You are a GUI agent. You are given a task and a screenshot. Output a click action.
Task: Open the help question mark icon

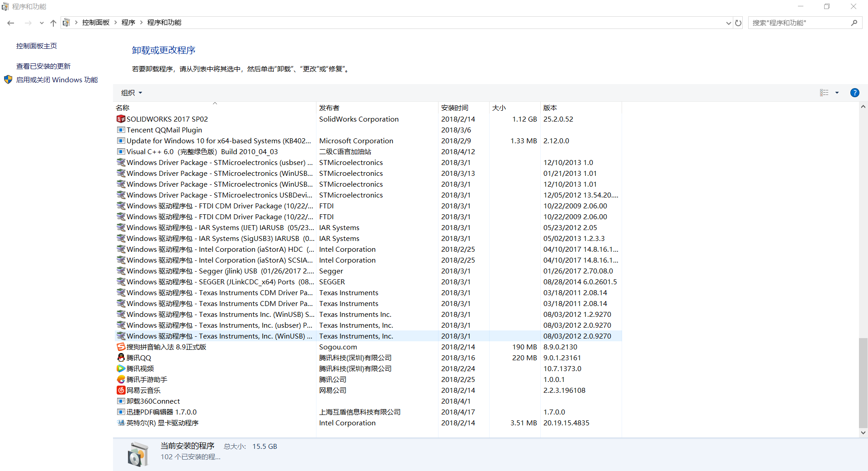[x=854, y=93]
